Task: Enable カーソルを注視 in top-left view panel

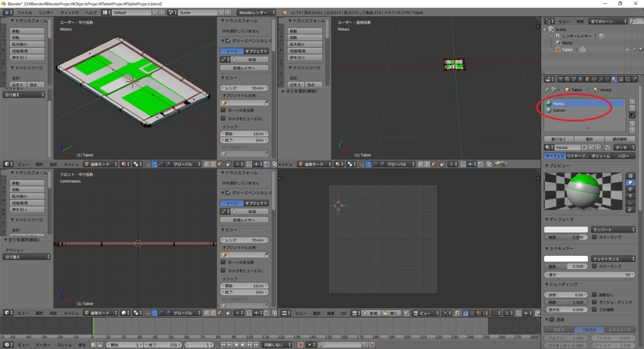Action: (x=223, y=110)
